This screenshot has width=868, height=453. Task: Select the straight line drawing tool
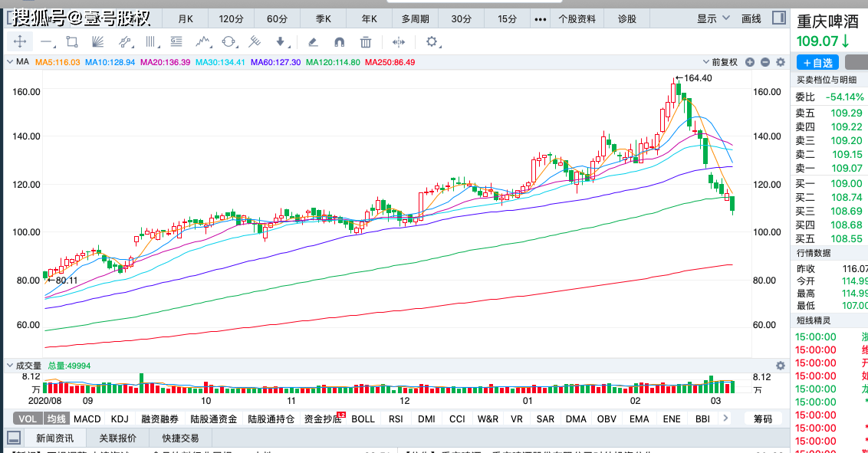[47, 42]
